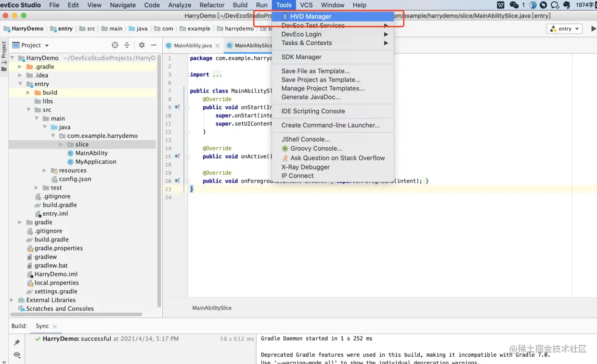Collapse the HarryDemo root node
Screen dimensions: 597x364
12,58
